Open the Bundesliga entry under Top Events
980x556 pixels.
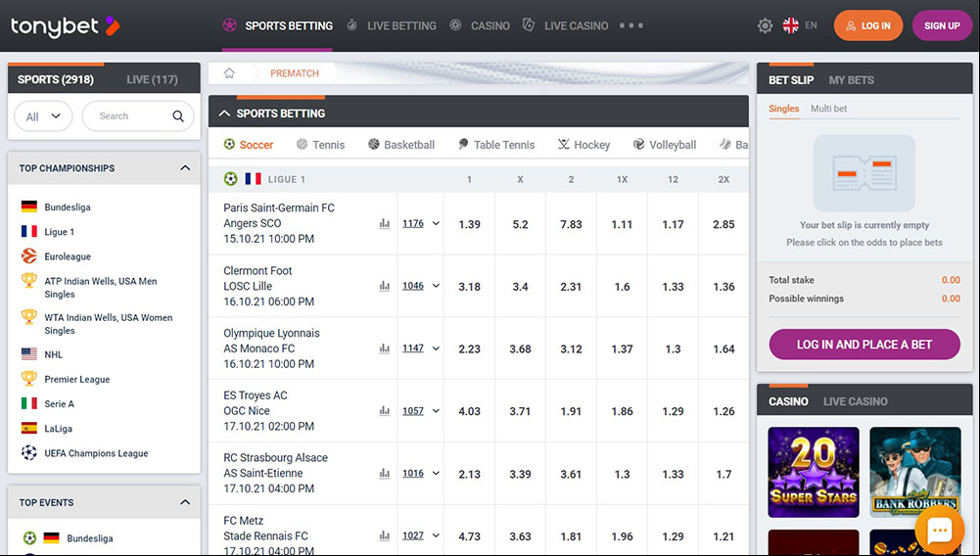[90, 537]
